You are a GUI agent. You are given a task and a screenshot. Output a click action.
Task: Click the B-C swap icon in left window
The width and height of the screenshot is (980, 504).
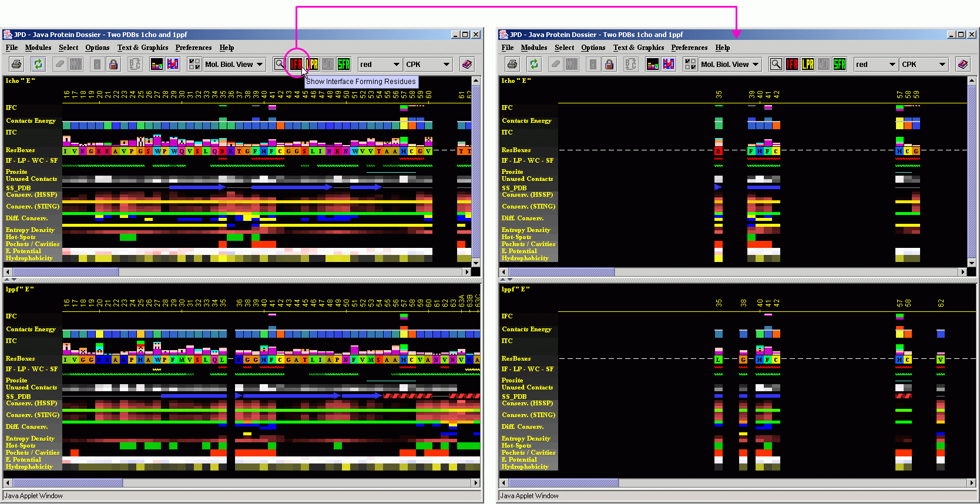pos(135,64)
